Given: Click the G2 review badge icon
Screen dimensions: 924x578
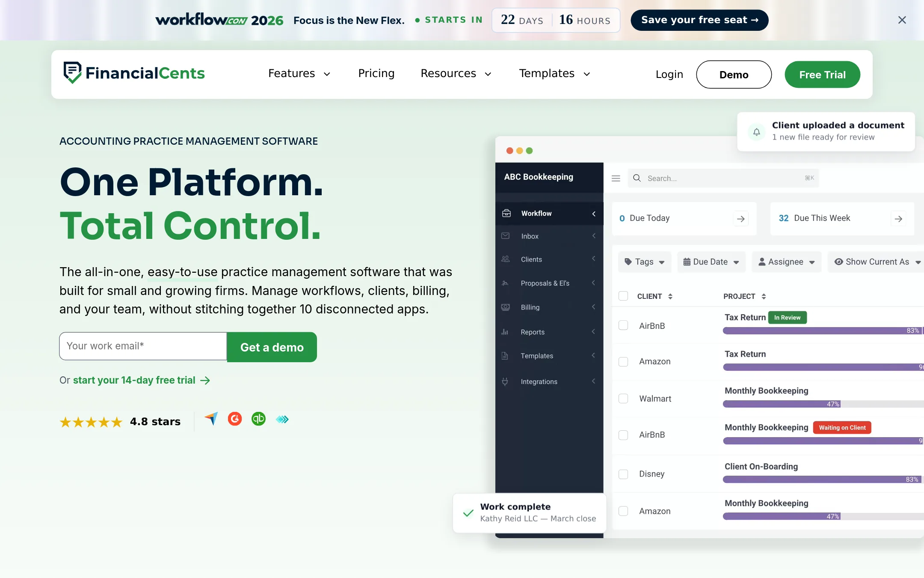Looking at the screenshot, I should click(234, 419).
